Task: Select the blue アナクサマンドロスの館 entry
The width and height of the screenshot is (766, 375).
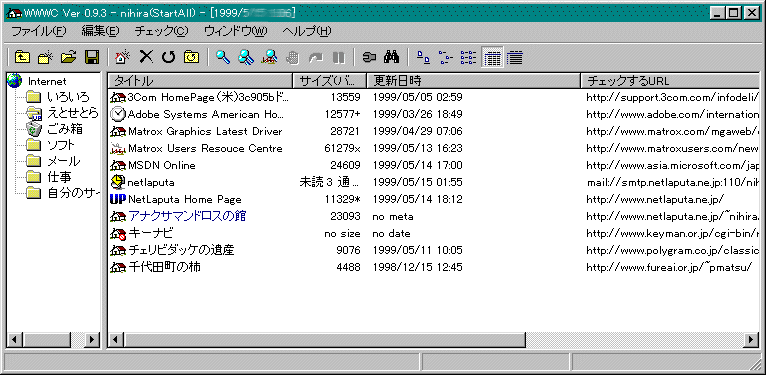Action: click(187, 216)
